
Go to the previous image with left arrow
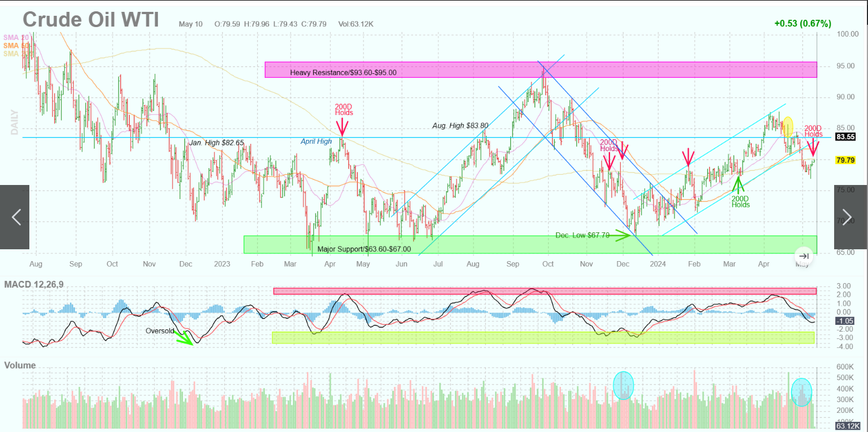pos(15,217)
